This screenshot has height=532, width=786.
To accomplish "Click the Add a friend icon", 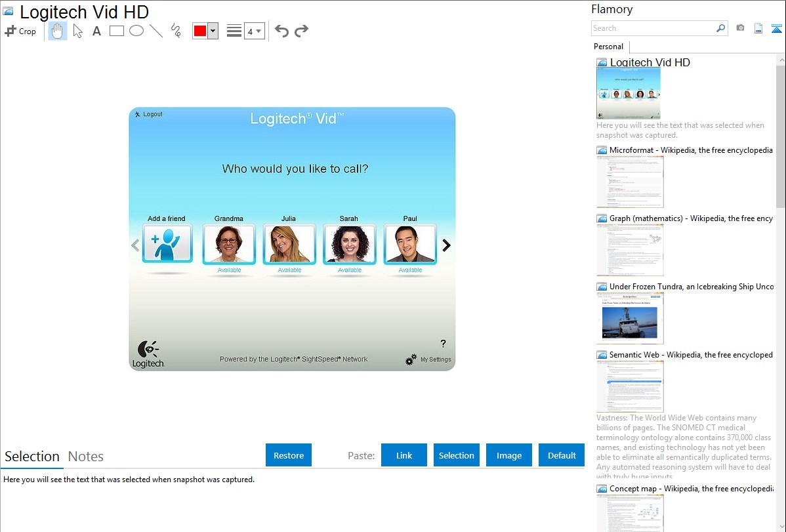I will [x=167, y=243].
